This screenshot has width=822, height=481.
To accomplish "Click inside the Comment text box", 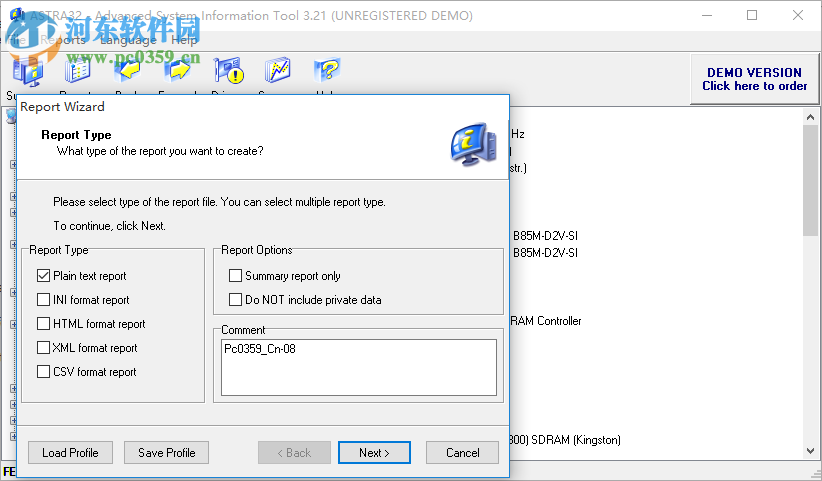I will point(359,367).
